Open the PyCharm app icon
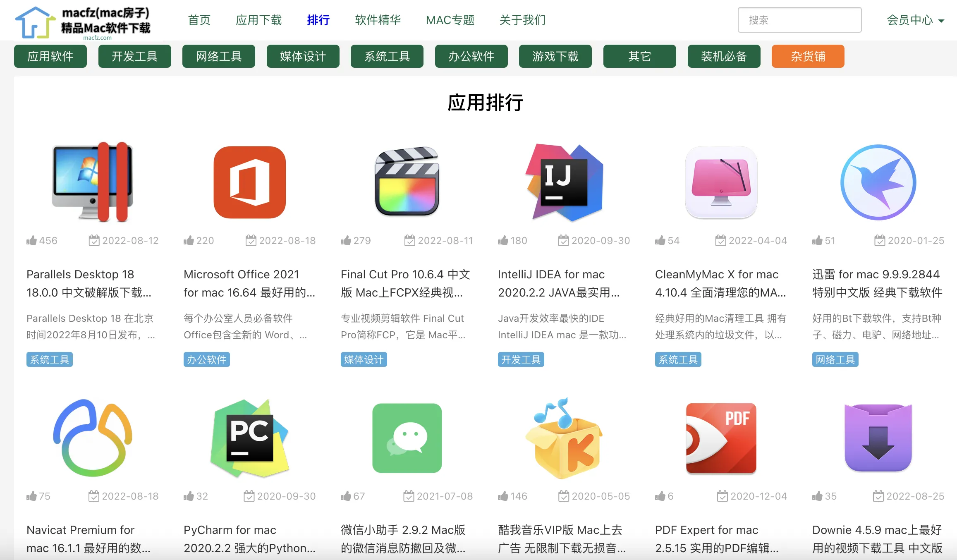The image size is (957, 560). pyautogui.click(x=250, y=438)
